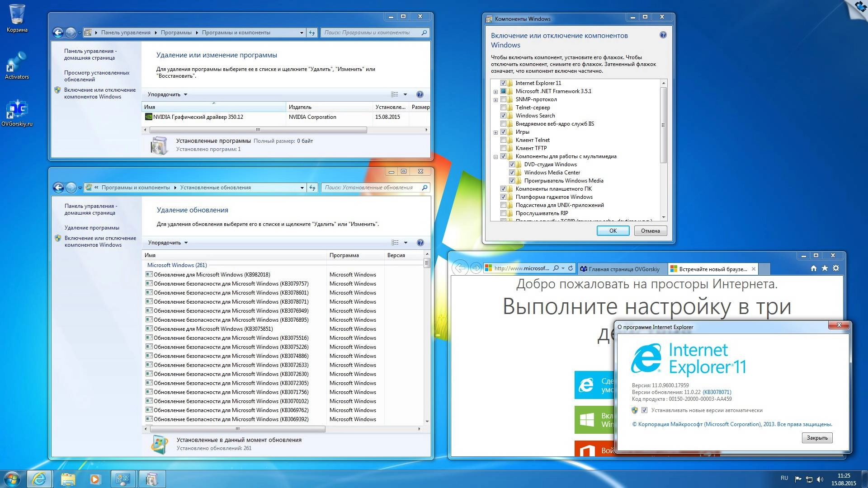Change view icon in Programs and Features window
Screen dimensions: 868x488
click(395, 94)
